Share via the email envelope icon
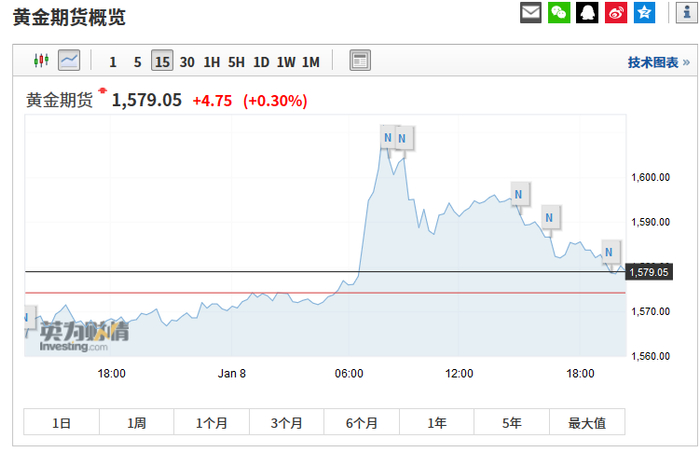Image resolution: width=700 pixels, height=452 pixels. 531,13
